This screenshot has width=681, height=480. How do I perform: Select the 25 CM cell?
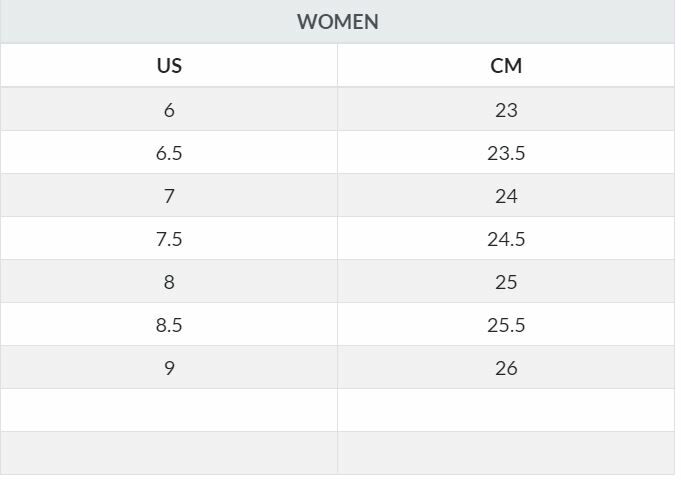point(506,281)
